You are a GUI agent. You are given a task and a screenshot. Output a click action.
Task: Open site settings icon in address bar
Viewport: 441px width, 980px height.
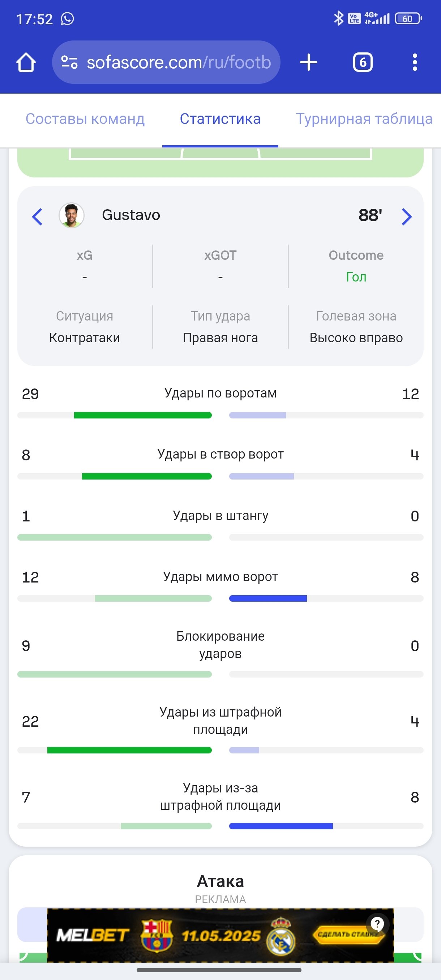69,63
